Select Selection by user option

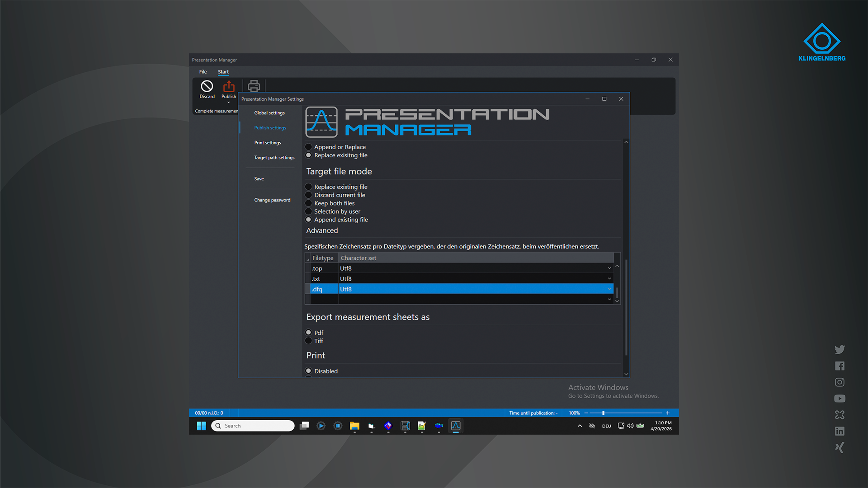pos(309,211)
